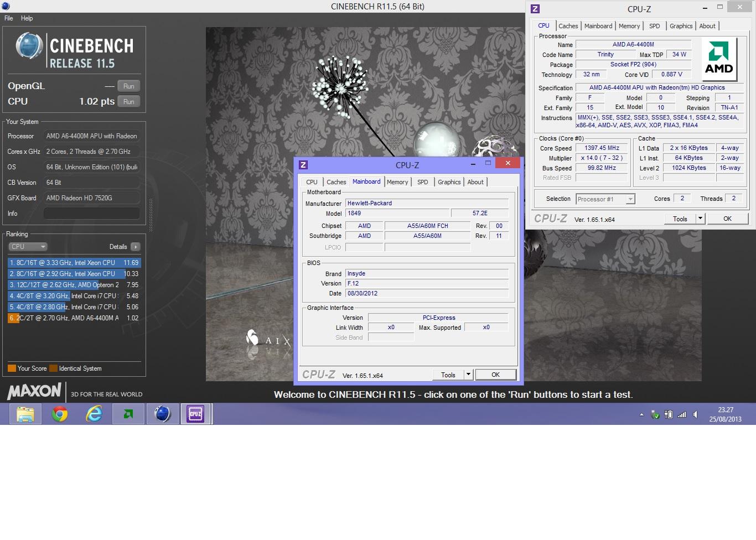Select ranking row 2C/2T AMD A6-4400M
Image resolution: width=756 pixels, height=540 pixels.
74,318
